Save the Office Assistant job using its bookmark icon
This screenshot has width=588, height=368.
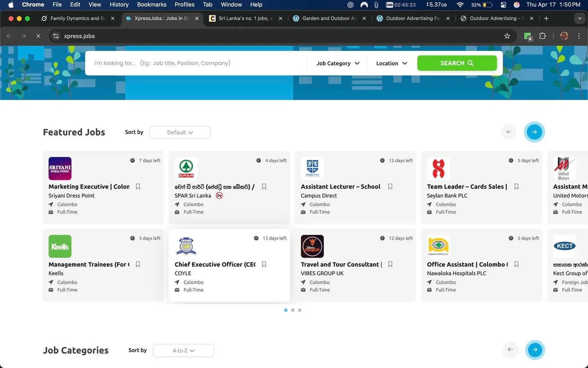[x=516, y=264]
